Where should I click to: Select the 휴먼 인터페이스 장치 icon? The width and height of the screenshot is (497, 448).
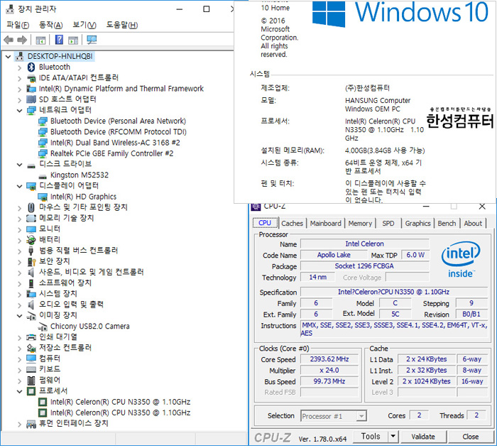coord(31,424)
